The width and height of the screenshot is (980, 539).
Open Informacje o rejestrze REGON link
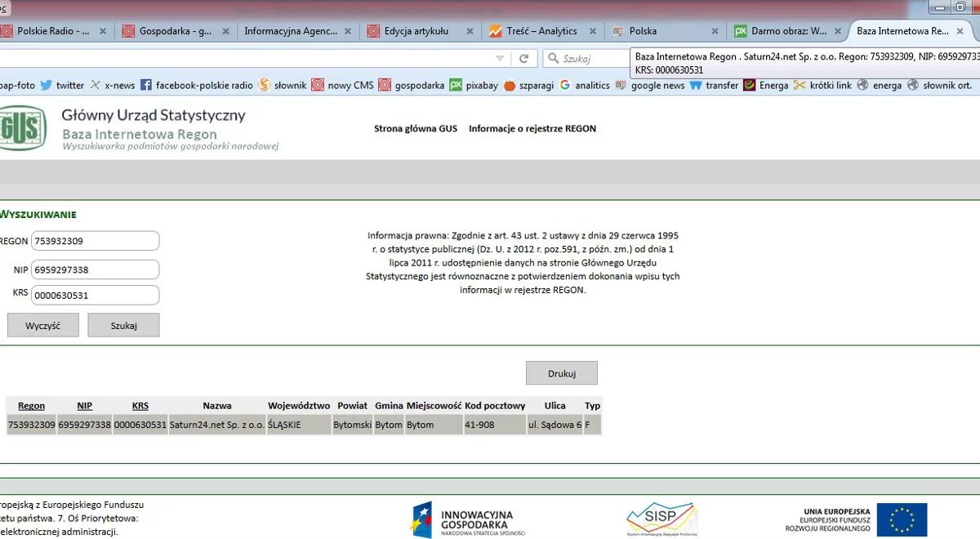coord(532,128)
